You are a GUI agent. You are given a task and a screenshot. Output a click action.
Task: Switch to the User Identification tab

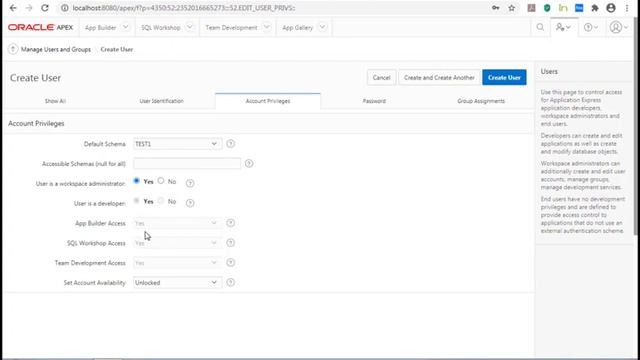pyautogui.click(x=162, y=101)
